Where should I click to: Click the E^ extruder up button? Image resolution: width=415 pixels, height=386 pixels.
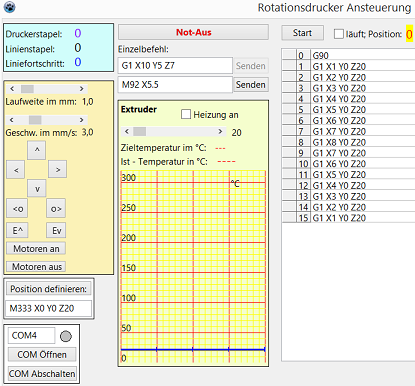click(18, 230)
